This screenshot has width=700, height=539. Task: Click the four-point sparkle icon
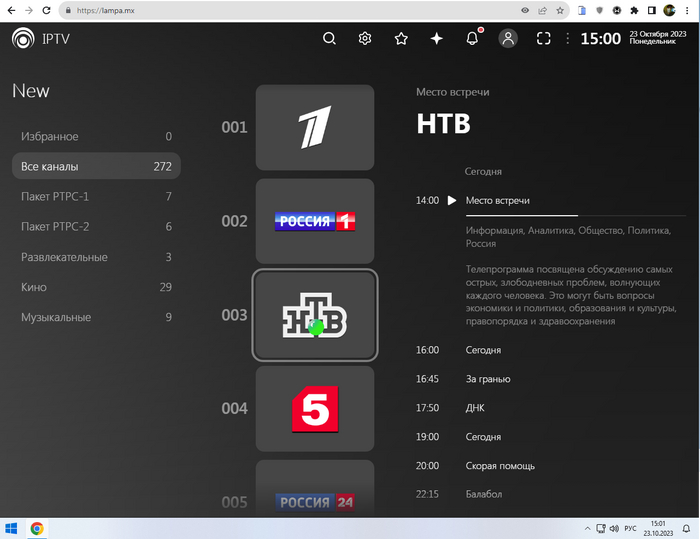coord(437,39)
